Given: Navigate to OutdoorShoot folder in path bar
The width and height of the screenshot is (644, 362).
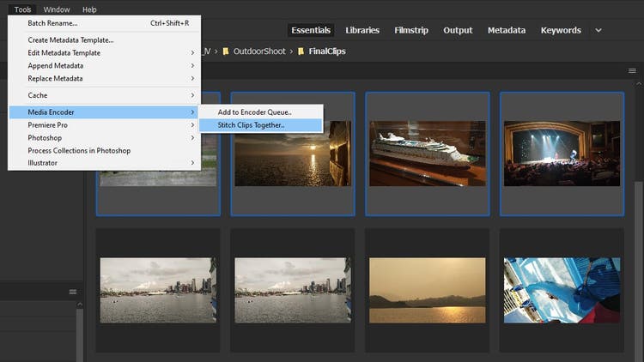Looking at the screenshot, I should [x=259, y=51].
